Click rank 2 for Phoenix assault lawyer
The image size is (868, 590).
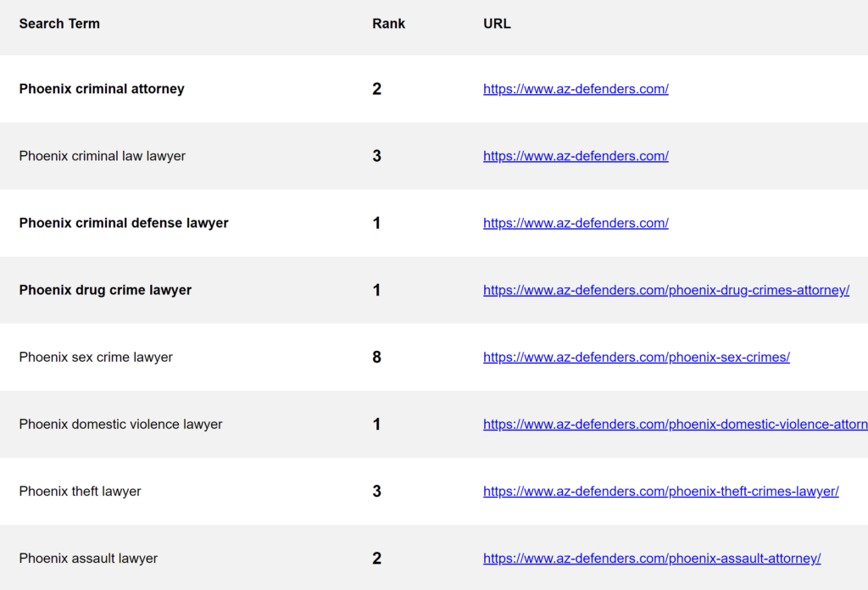(377, 558)
